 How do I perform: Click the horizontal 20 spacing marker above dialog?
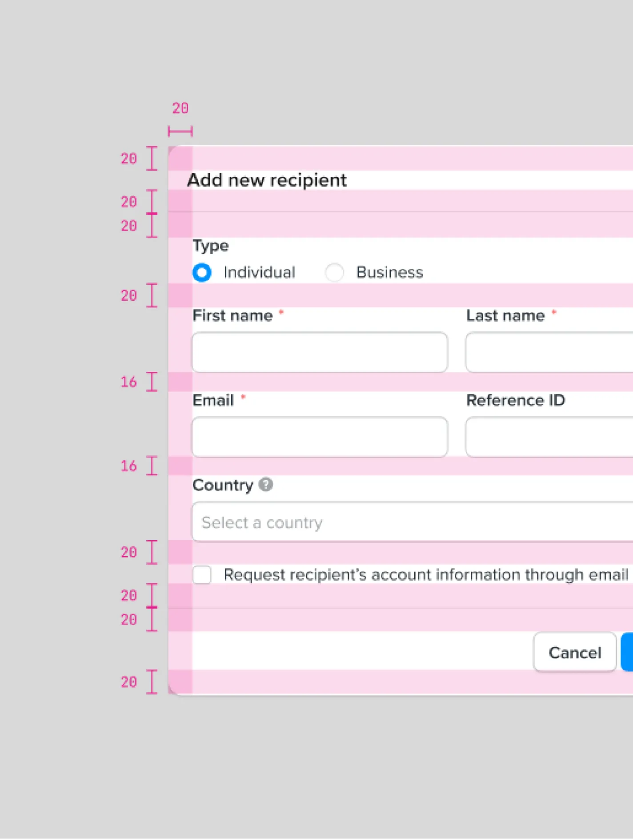[180, 131]
